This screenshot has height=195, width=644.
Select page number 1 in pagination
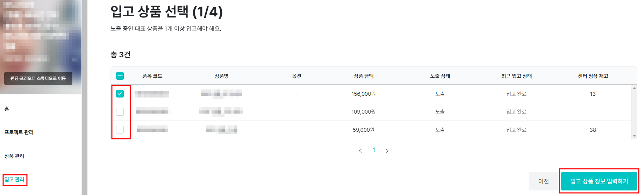pyautogui.click(x=374, y=150)
